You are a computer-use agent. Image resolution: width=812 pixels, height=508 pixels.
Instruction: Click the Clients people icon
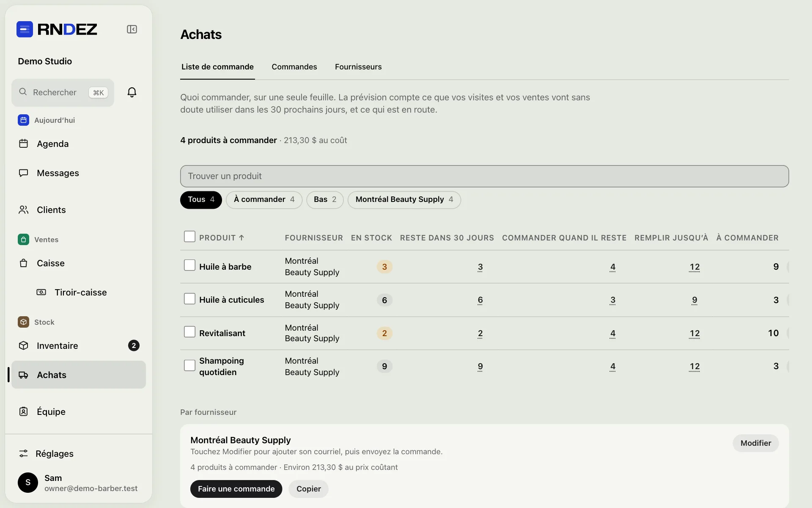pyautogui.click(x=24, y=210)
